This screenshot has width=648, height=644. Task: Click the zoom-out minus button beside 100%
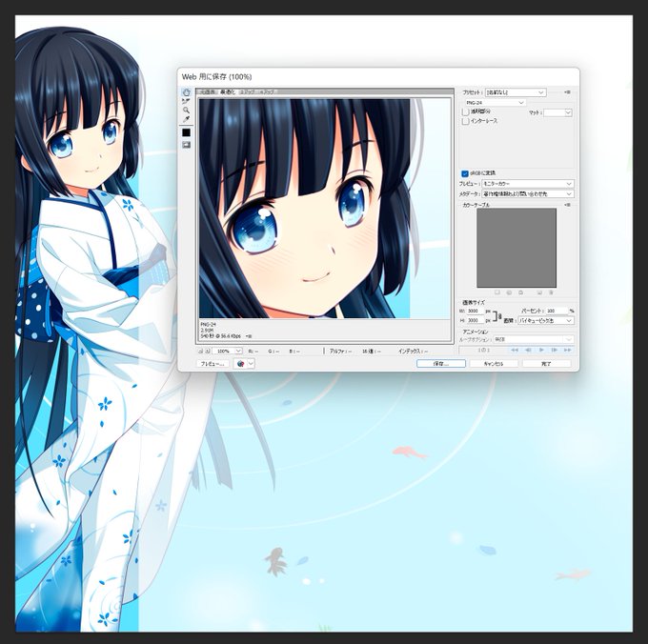(200, 351)
